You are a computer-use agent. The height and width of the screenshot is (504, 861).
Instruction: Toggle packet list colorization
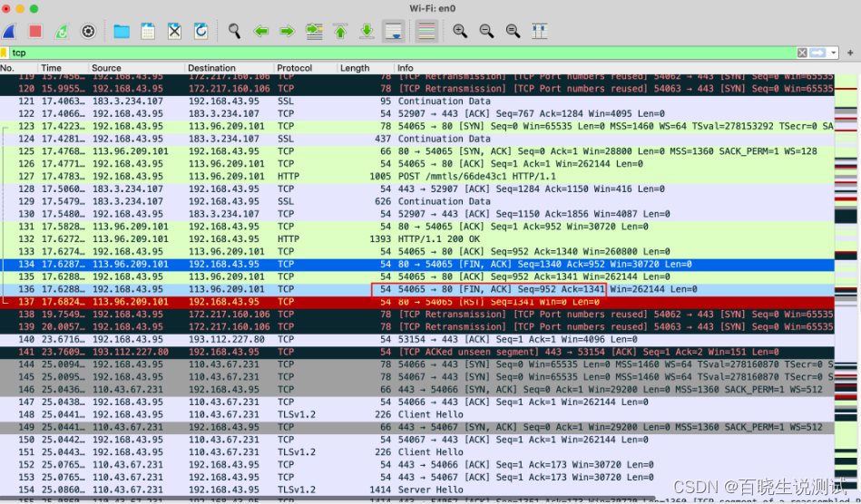(426, 31)
